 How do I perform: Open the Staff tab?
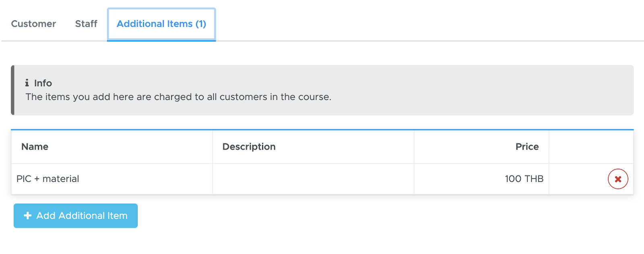tap(86, 24)
